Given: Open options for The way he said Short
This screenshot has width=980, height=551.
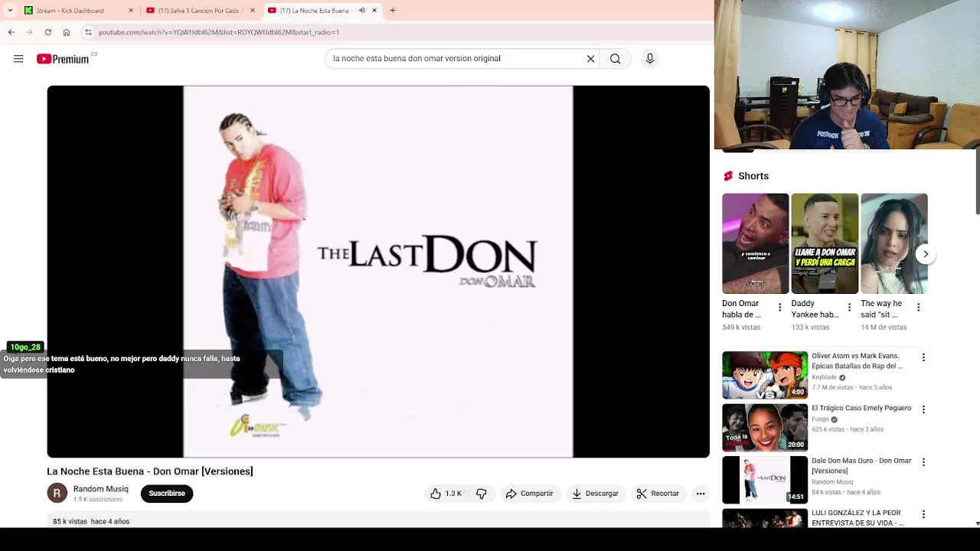Looking at the screenshot, I should click(918, 308).
